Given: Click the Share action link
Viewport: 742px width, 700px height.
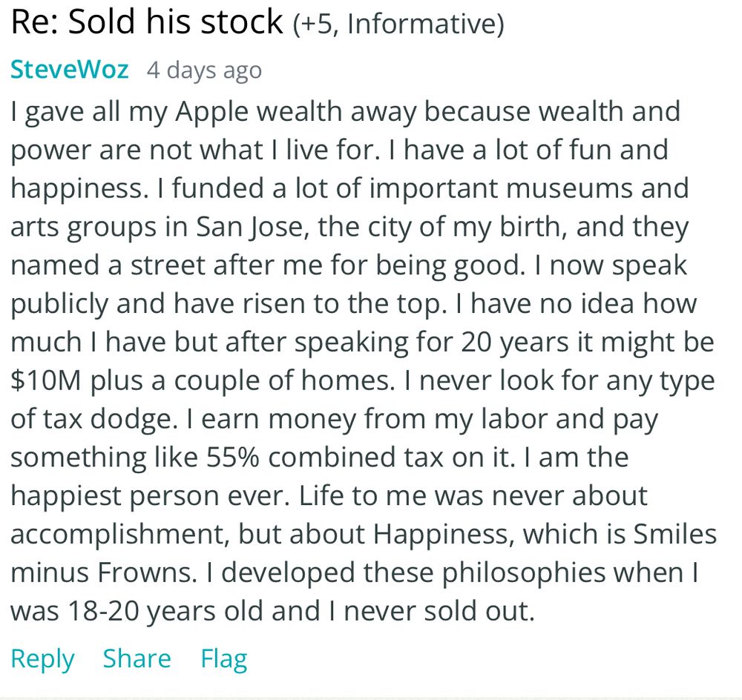Looking at the screenshot, I should click(x=137, y=658).
